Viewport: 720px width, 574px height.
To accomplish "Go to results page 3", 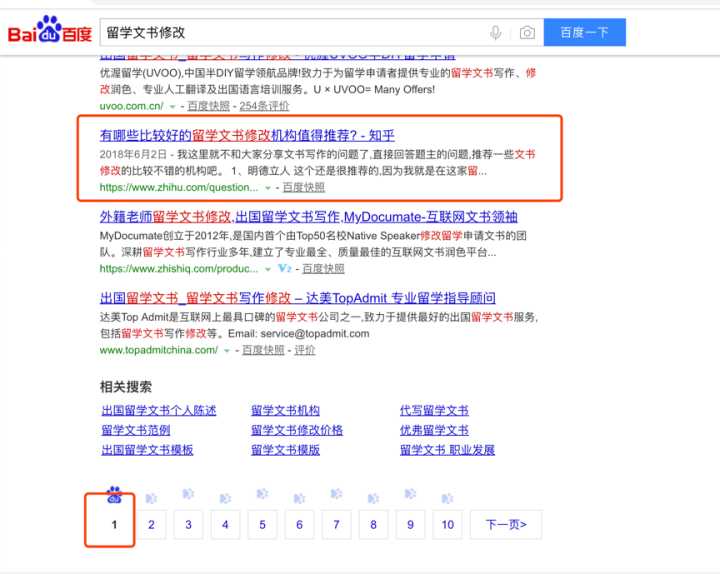I will tap(188, 524).
